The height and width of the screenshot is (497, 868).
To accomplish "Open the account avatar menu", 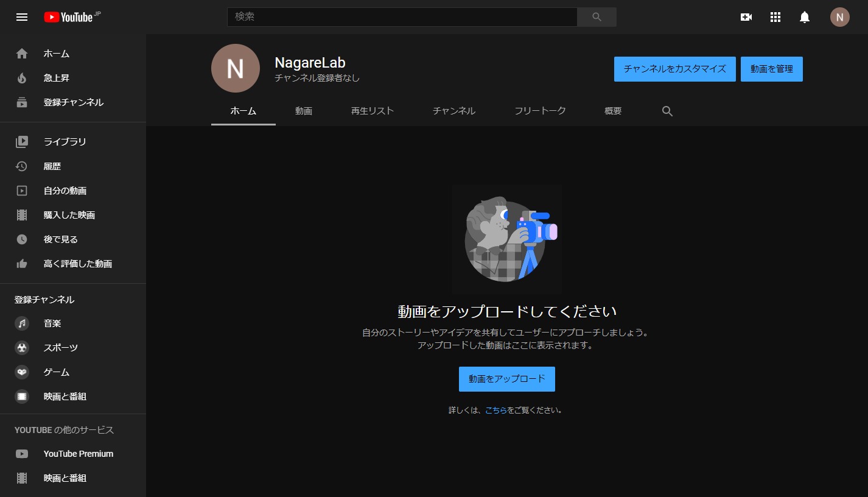I will pyautogui.click(x=840, y=17).
